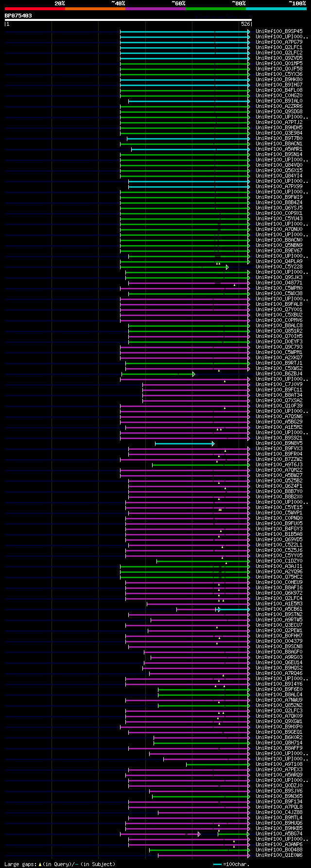Screen dimensions: 311x868
Task: Select the UniRef100_Q1EOW6 label
Action: point(279,855)
